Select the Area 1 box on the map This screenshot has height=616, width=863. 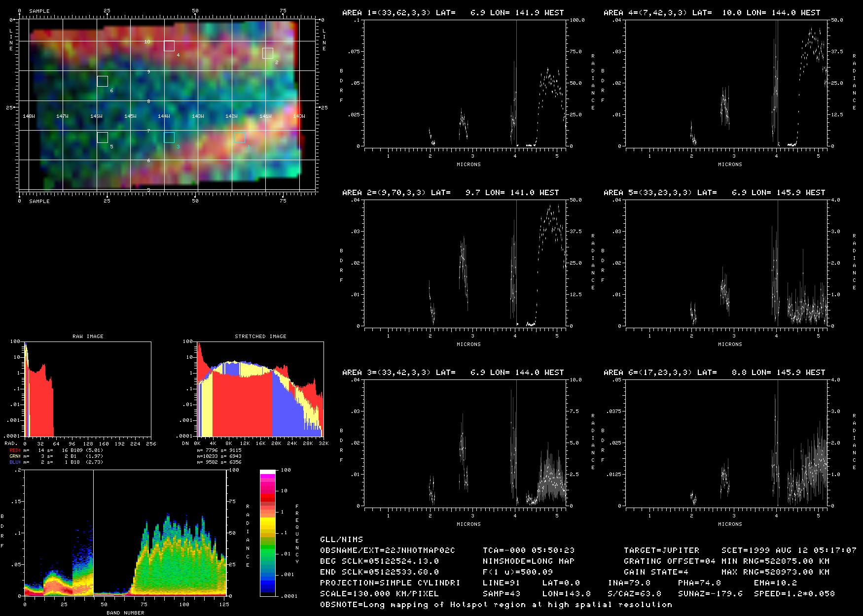click(x=240, y=137)
